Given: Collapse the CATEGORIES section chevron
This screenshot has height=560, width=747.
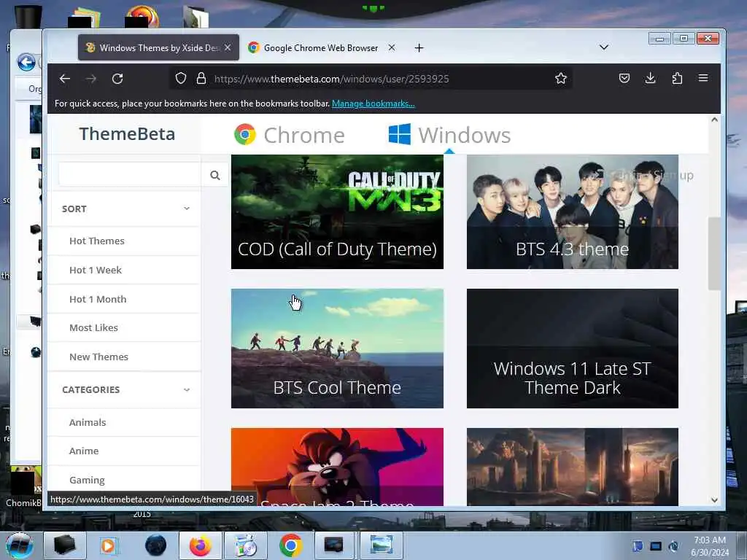Looking at the screenshot, I should [x=187, y=389].
